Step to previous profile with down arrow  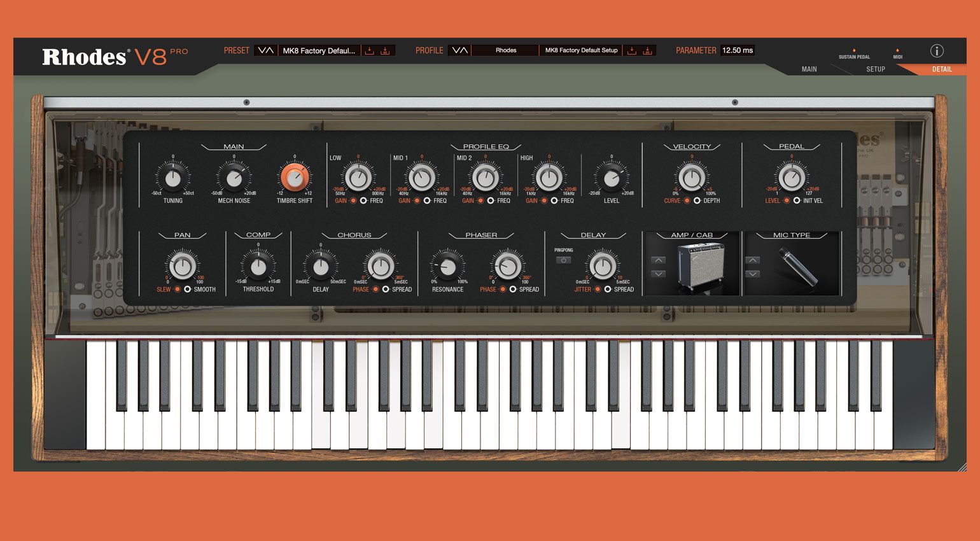[455, 50]
